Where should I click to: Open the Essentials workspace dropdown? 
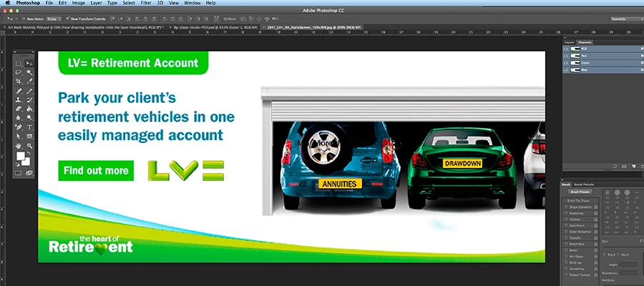625,19
